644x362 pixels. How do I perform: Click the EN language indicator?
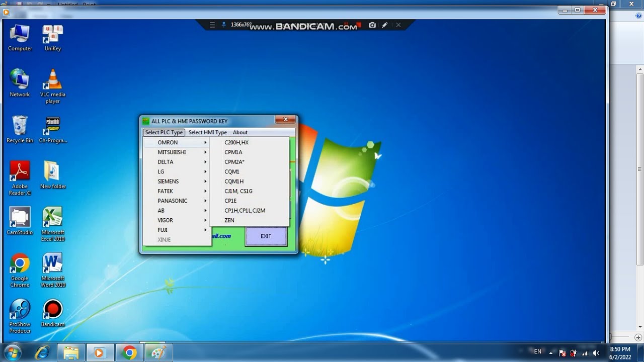(538, 352)
